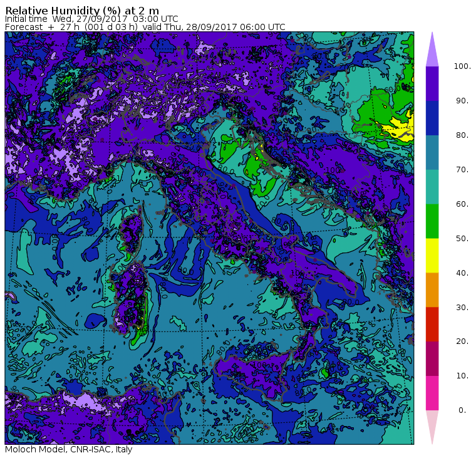Click the 'Moloch Model, CNR-ISAC, Italy' caption

click(69, 449)
